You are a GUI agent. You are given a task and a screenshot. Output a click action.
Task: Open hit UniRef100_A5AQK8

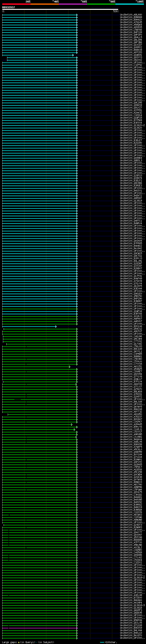point(131,25)
